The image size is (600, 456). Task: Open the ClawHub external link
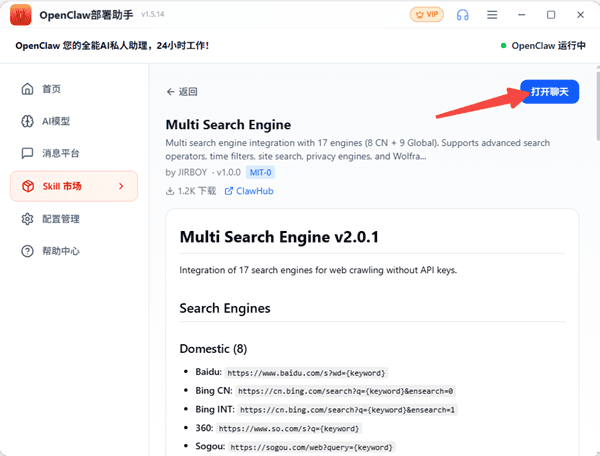pyautogui.click(x=249, y=191)
